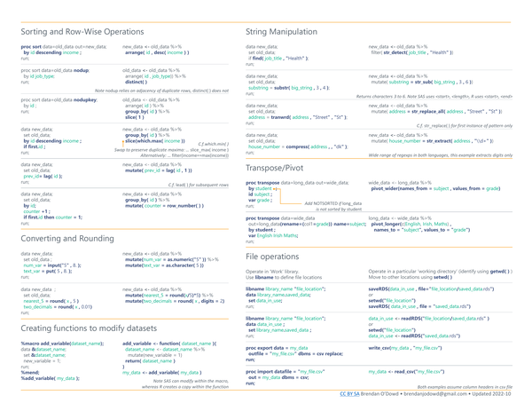Click 'Swap to preserve duplicate maxima' note
This screenshot has height=411, width=532.
point(171,150)
